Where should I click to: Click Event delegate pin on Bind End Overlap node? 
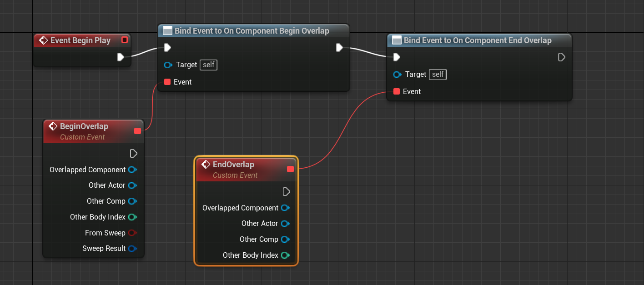[x=397, y=91]
